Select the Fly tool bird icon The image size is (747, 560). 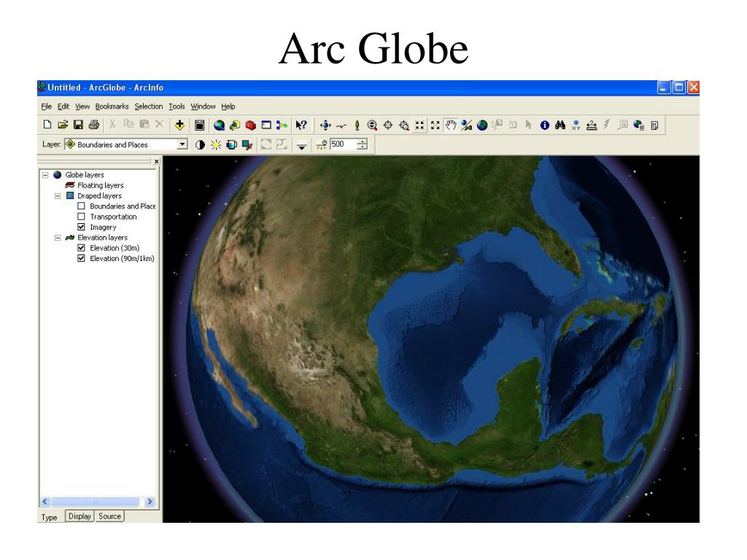(x=341, y=125)
